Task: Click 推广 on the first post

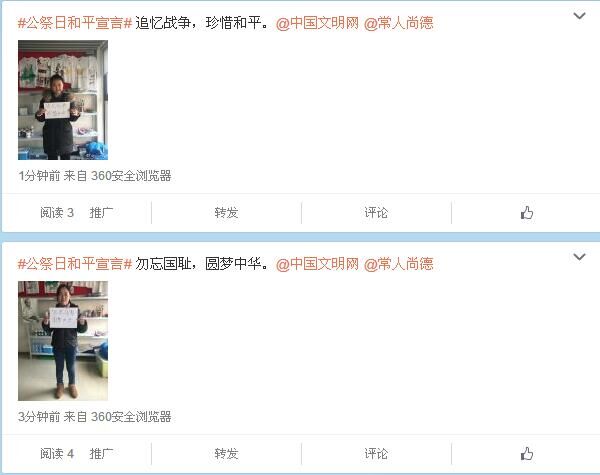Action: 101,213
